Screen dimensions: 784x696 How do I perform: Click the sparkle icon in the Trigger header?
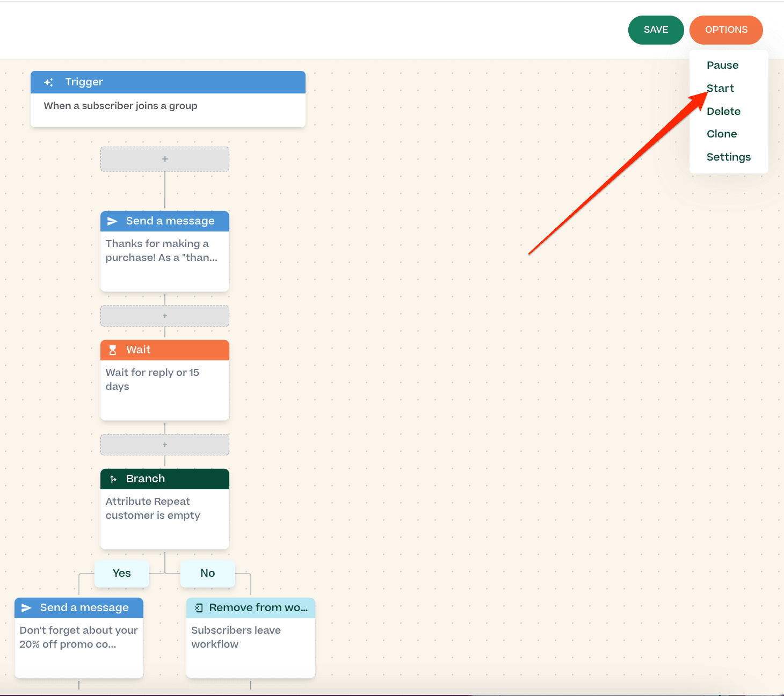pos(49,82)
